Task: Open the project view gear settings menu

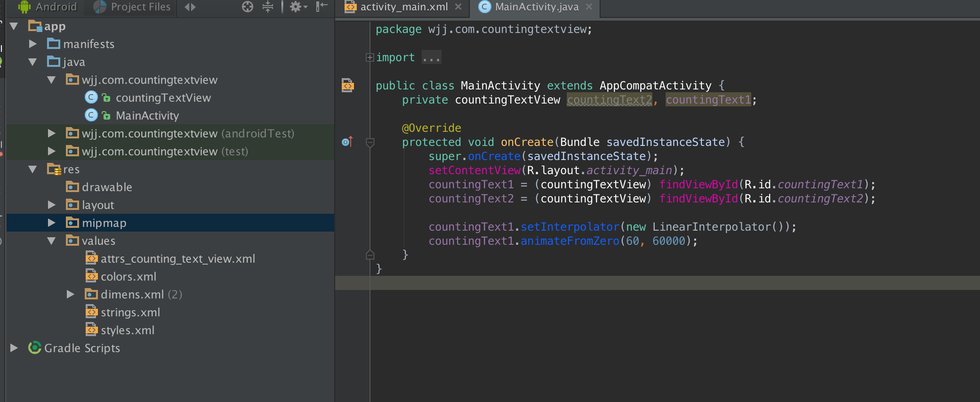Action: [297, 7]
